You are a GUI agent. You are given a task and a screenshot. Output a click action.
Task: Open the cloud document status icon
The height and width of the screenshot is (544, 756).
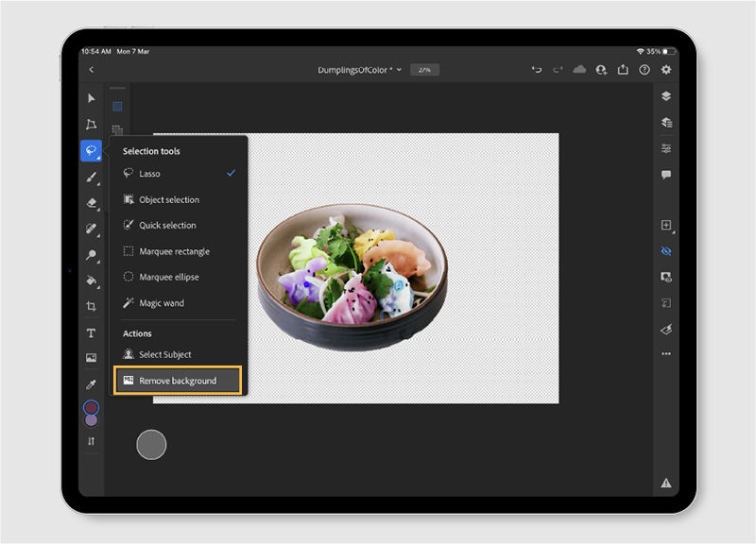coord(579,70)
